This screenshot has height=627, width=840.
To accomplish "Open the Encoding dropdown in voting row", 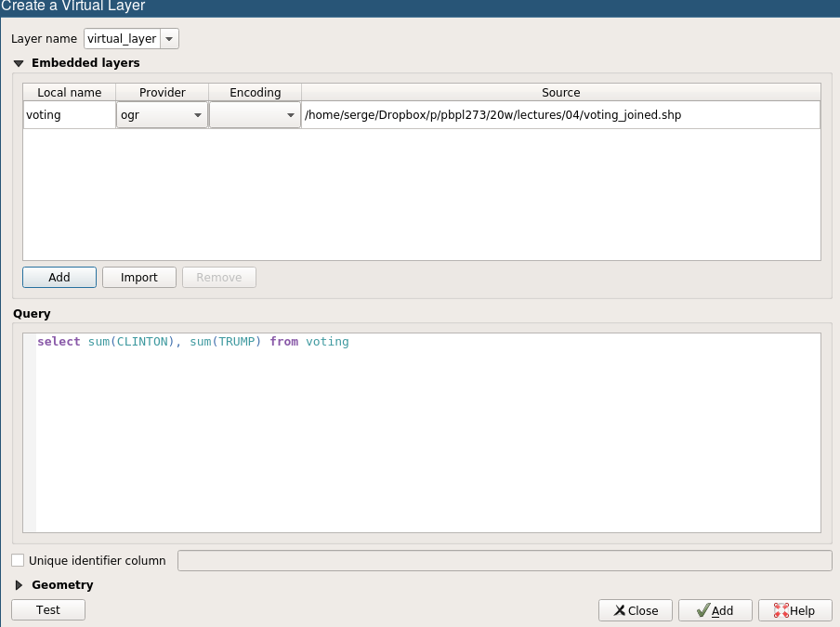I will [290, 115].
